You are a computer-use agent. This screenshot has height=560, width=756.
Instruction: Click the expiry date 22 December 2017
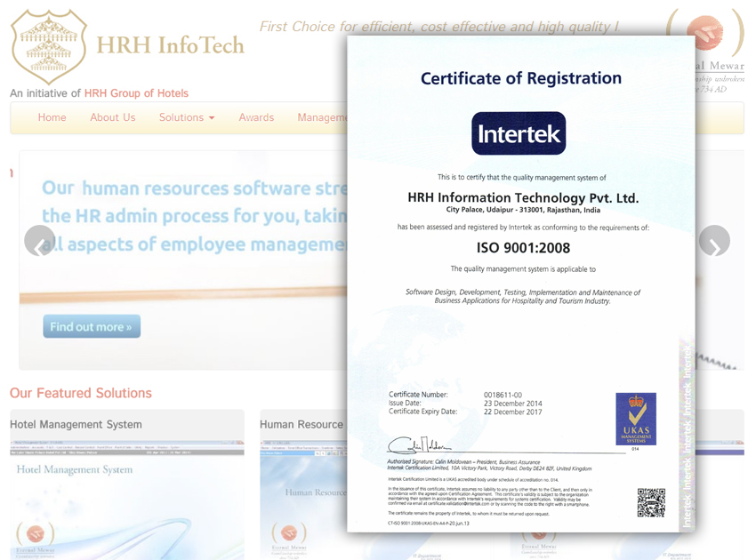513,412
